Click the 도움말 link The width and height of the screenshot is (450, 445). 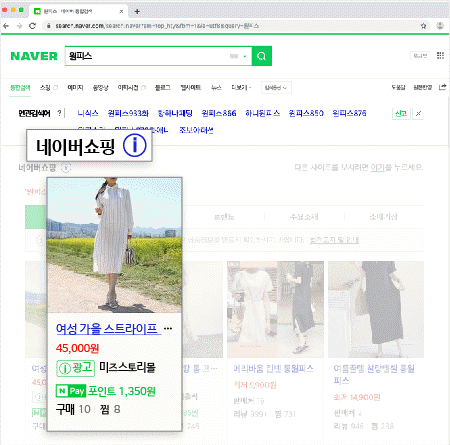tap(398, 87)
